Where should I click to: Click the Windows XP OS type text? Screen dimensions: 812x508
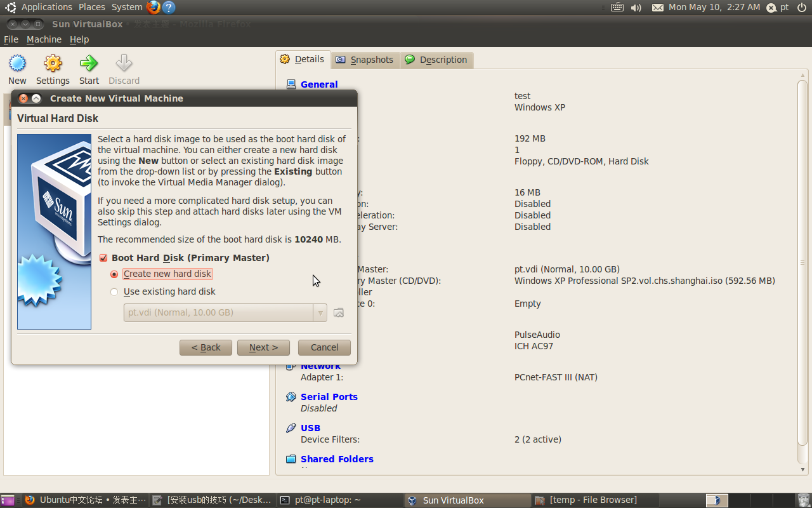pyautogui.click(x=540, y=107)
